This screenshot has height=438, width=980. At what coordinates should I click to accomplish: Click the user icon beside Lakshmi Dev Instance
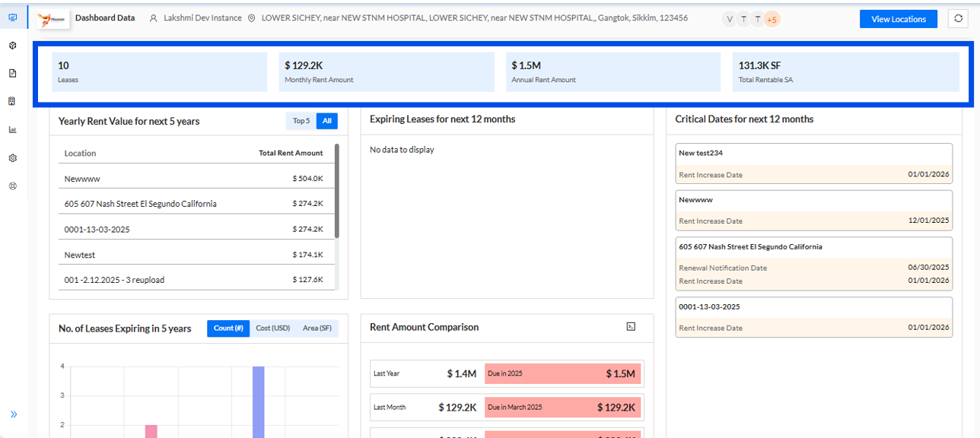[154, 18]
